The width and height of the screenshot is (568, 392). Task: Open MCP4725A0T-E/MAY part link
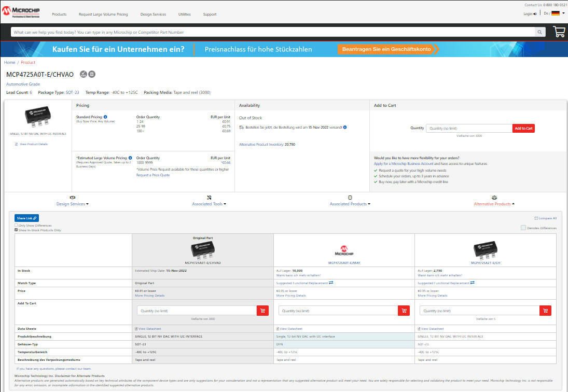tap(344, 263)
